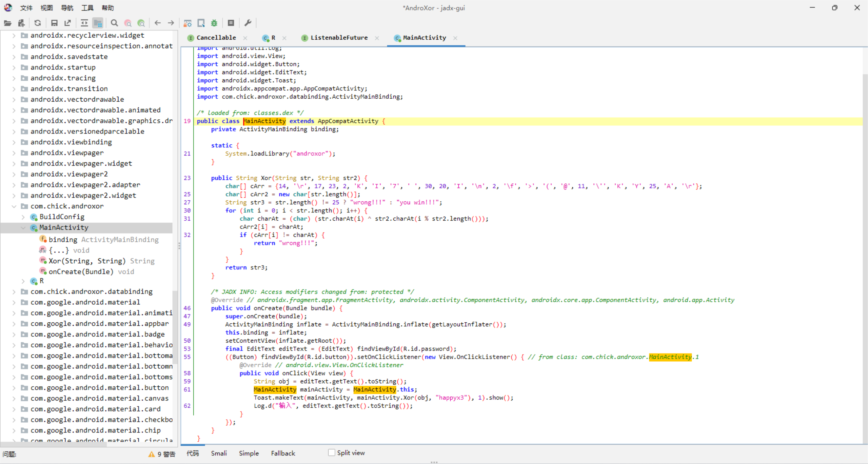Viewport: 868px width, 464px height.
Task: Click the binding field icon in the tree
Action: coord(43,239)
